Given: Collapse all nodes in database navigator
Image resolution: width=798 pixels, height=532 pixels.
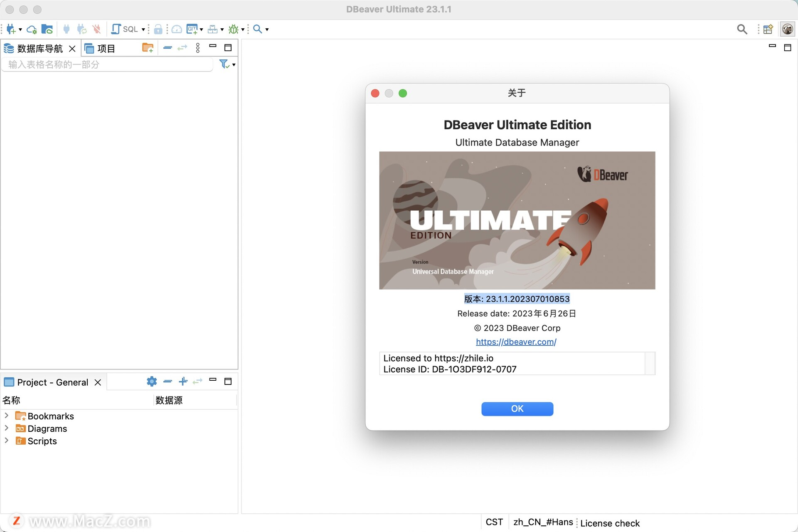Looking at the screenshot, I should [167, 48].
